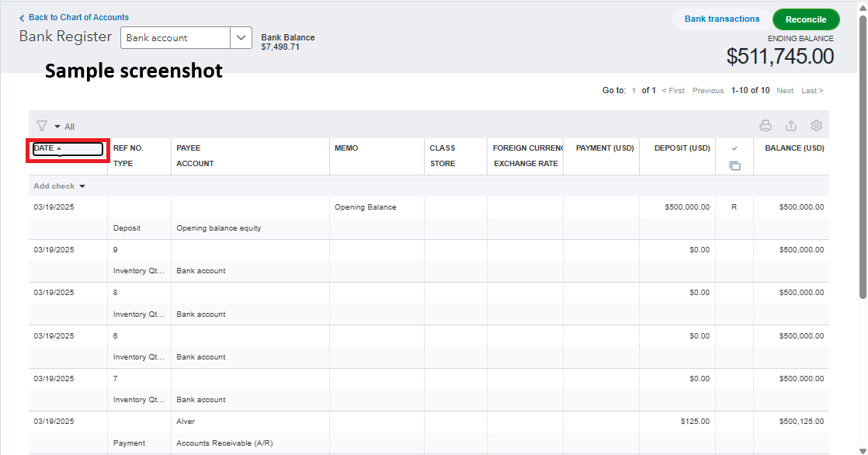Expand the All filter dropdown arrow
868x455 pixels.
(x=57, y=127)
